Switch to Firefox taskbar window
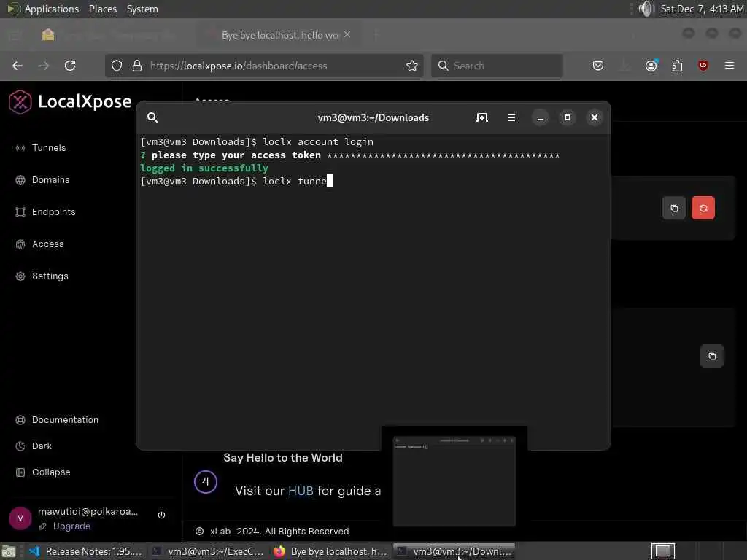Image resolution: width=747 pixels, height=560 pixels. tap(330, 551)
